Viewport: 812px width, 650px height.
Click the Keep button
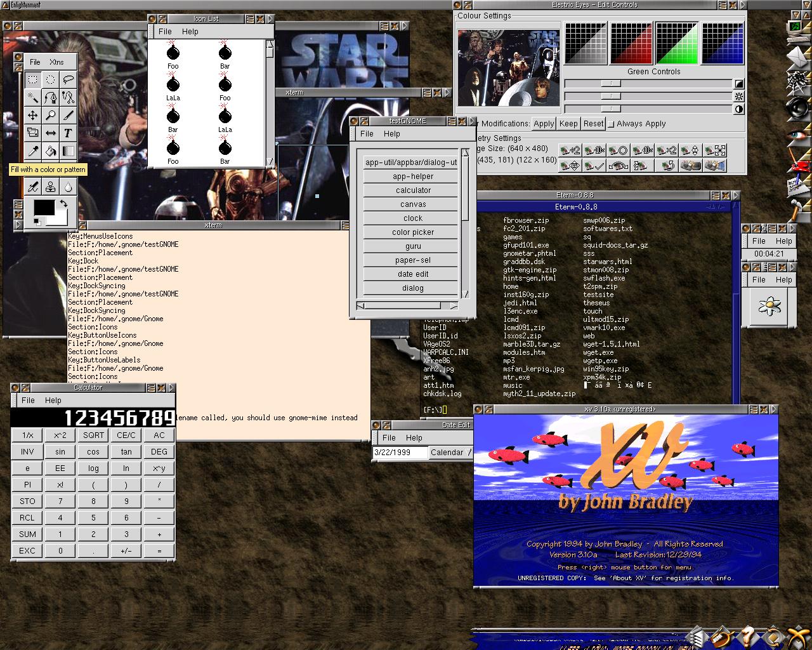tap(568, 124)
